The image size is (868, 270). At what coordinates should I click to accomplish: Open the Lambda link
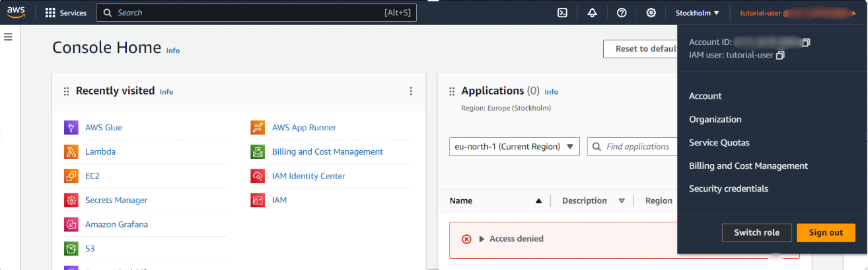point(100,152)
